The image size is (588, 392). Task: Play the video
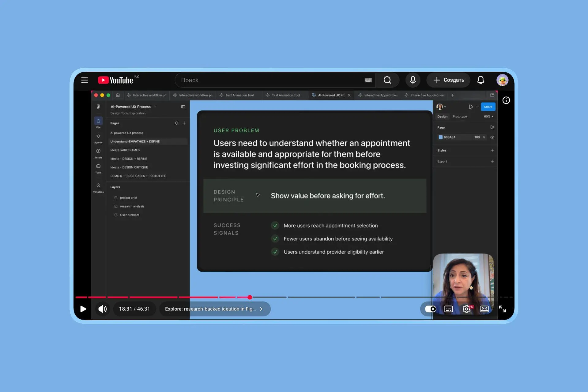(83, 309)
